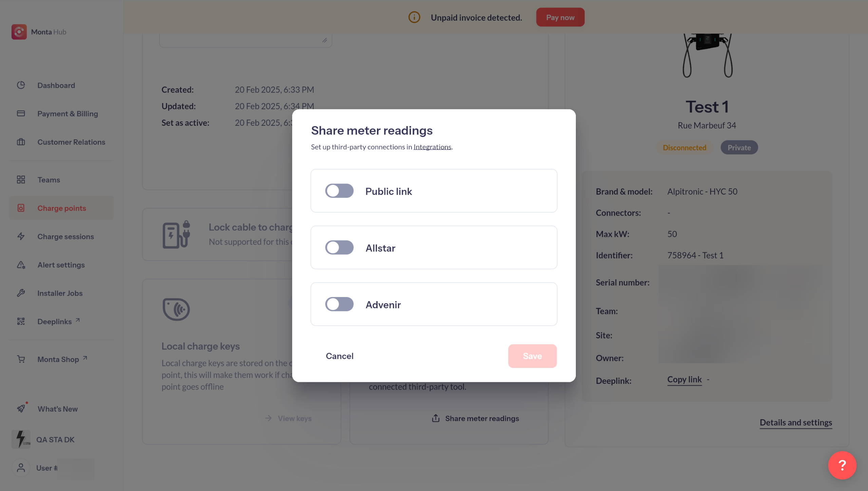Click the Lock cable charger icon

pos(176,235)
